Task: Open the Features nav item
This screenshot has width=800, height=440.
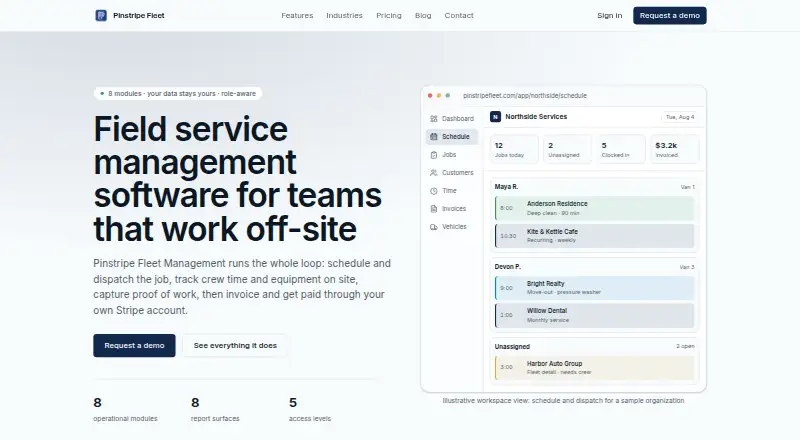Action: click(x=297, y=15)
